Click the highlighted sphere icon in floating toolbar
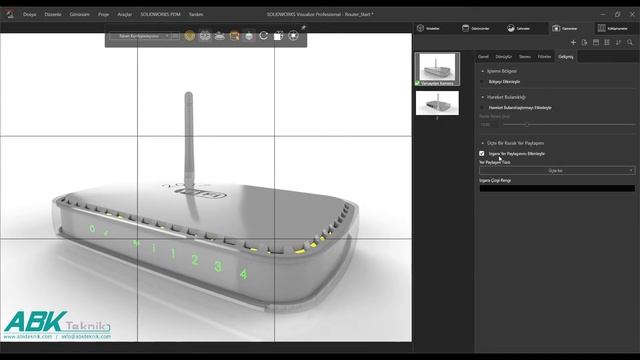640x360 pixels. [249, 36]
